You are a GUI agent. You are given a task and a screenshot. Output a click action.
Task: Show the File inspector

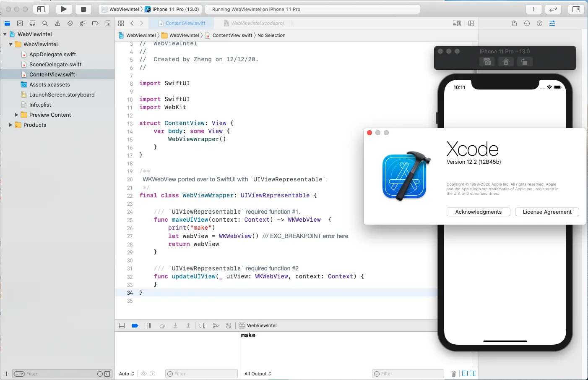514,24
